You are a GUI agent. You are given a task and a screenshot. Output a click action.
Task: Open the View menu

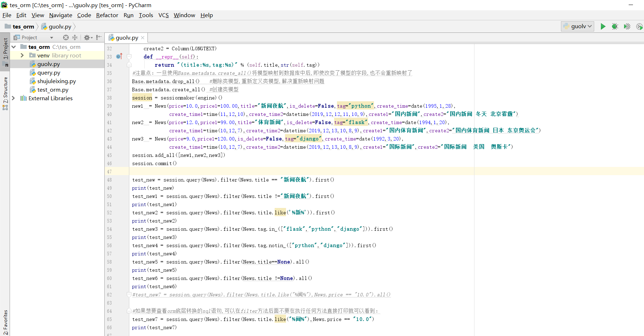pyautogui.click(x=38, y=15)
